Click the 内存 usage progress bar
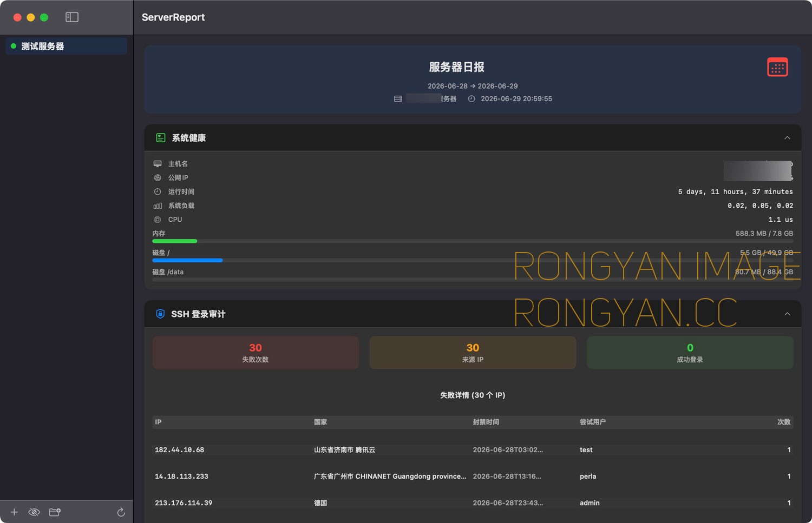 [473, 241]
